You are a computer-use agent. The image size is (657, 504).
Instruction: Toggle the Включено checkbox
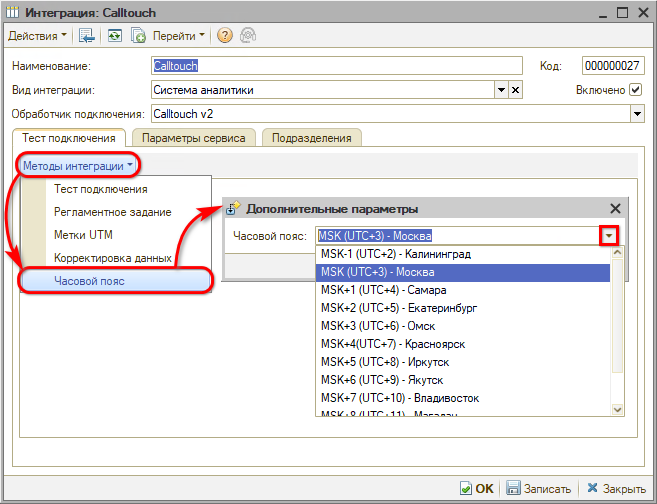[635, 90]
